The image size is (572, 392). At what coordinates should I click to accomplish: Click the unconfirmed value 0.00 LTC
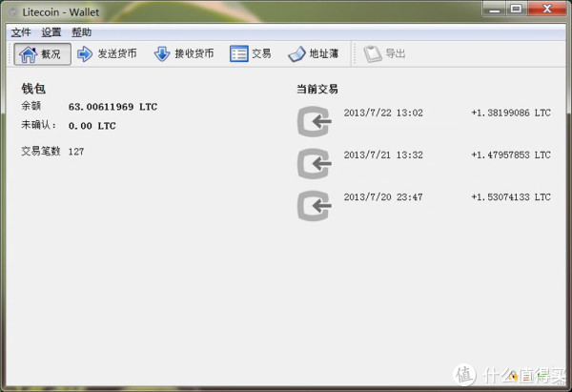click(92, 126)
